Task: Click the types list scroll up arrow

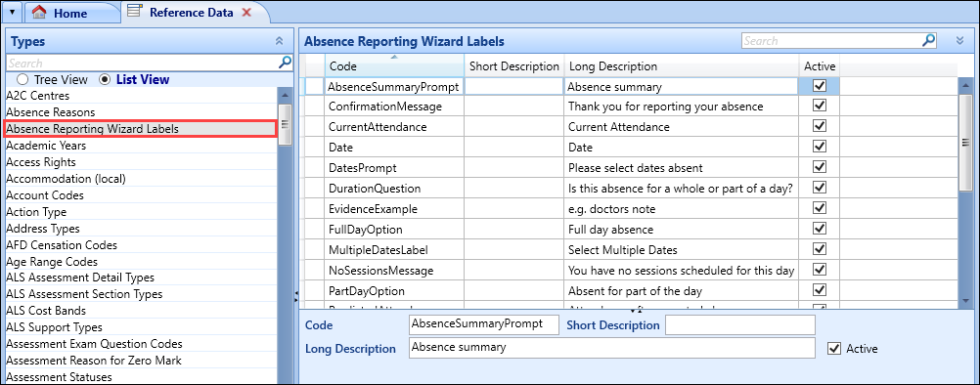Action: [x=285, y=95]
